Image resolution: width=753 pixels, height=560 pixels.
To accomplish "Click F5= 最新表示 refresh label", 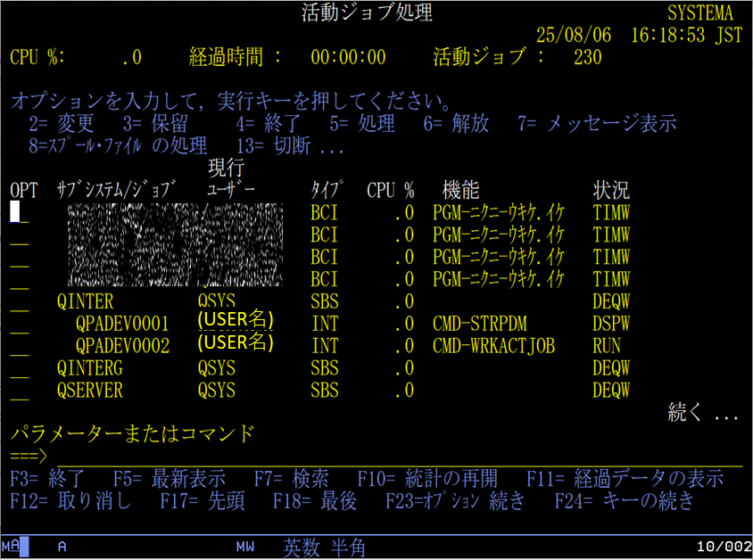I will [x=169, y=479].
